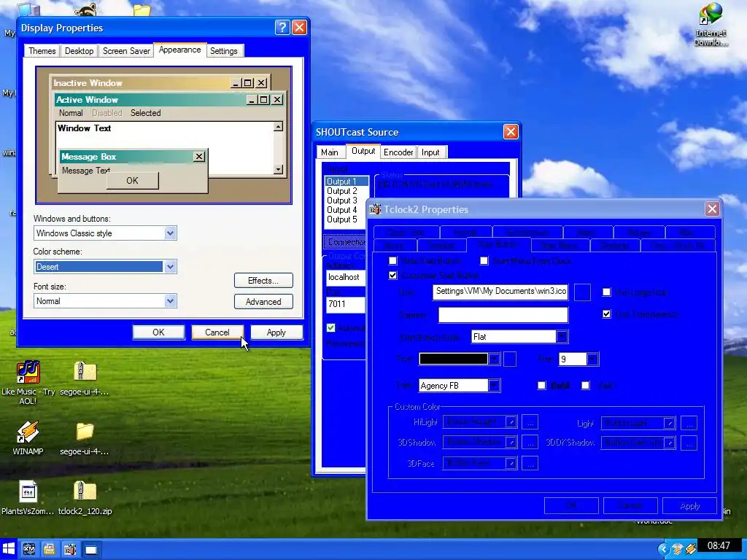Image resolution: width=747 pixels, height=560 pixels.
Task: Enable the Bold font checkbox
Action: (542, 386)
